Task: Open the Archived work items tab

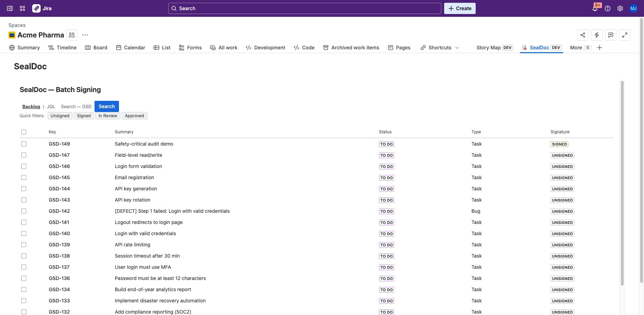Action: 355,47
